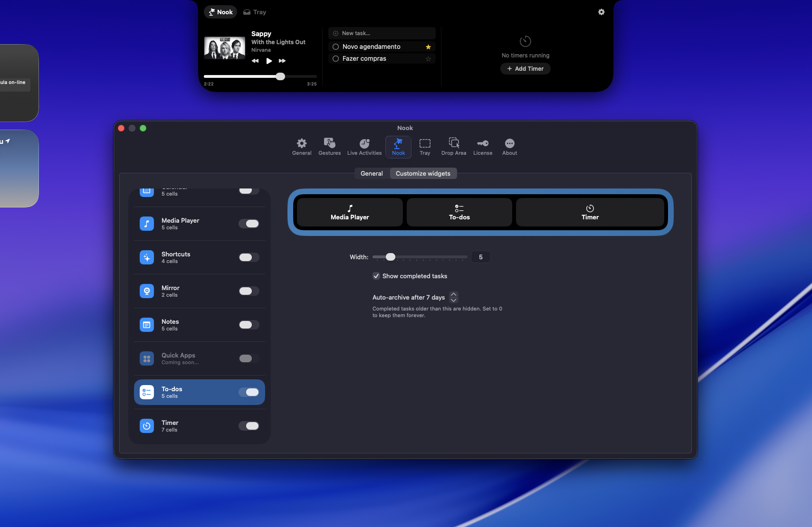Disable the Media Player widget toggle

click(249, 224)
